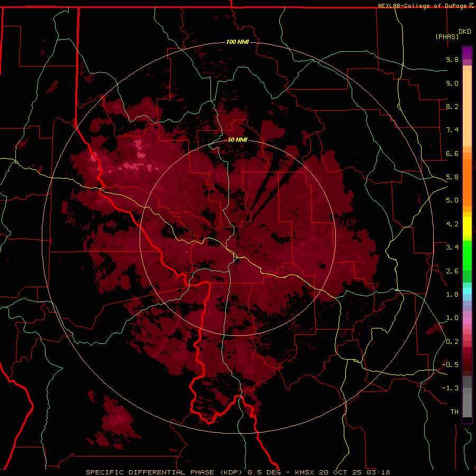Click the 50 NMI range ring label
476x476 pixels.
click(x=237, y=140)
